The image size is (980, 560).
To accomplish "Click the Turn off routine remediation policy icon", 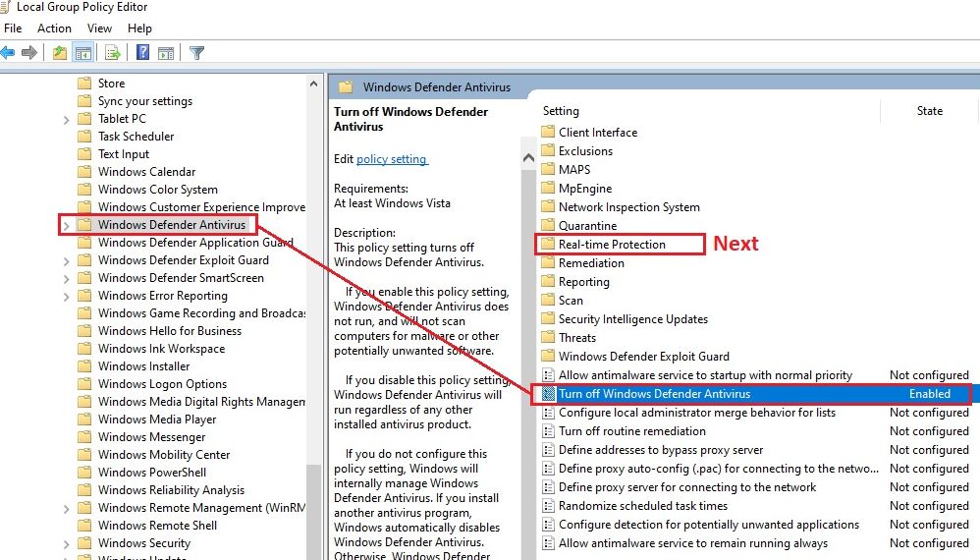I will pos(548,431).
